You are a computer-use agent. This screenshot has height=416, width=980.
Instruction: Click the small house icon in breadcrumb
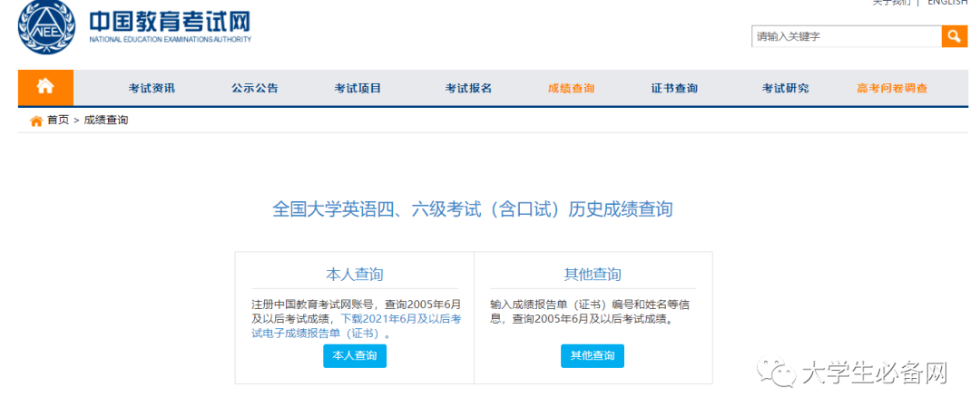click(36, 121)
